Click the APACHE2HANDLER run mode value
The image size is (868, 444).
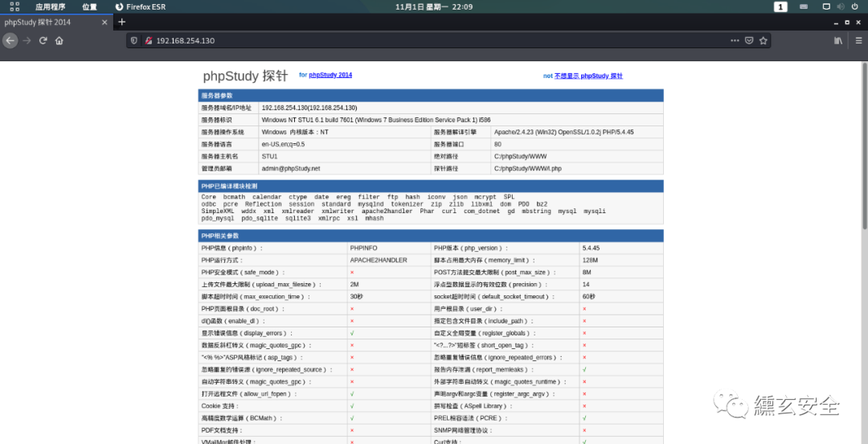click(x=379, y=260)
